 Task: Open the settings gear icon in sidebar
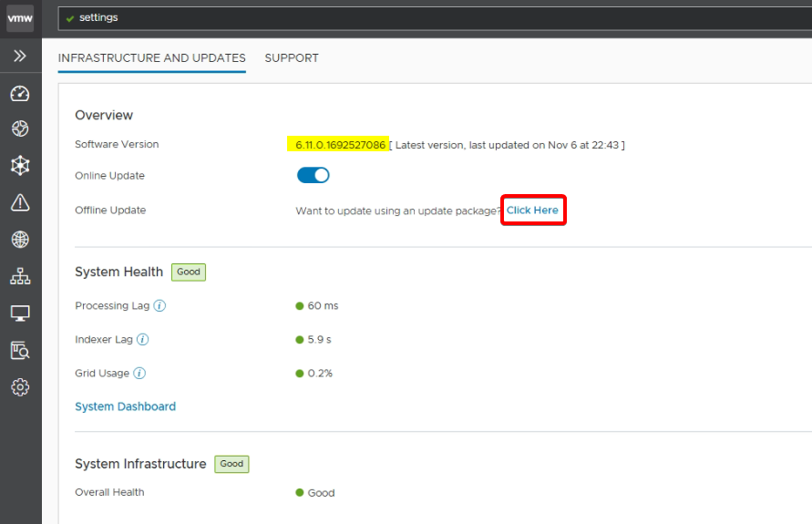pyautogui.click(x=20, y=387)
